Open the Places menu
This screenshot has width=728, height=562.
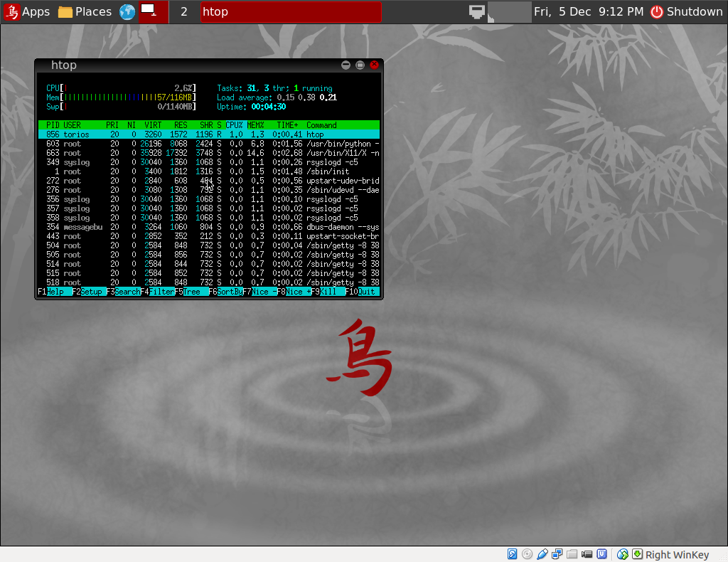tap(85, 12)
